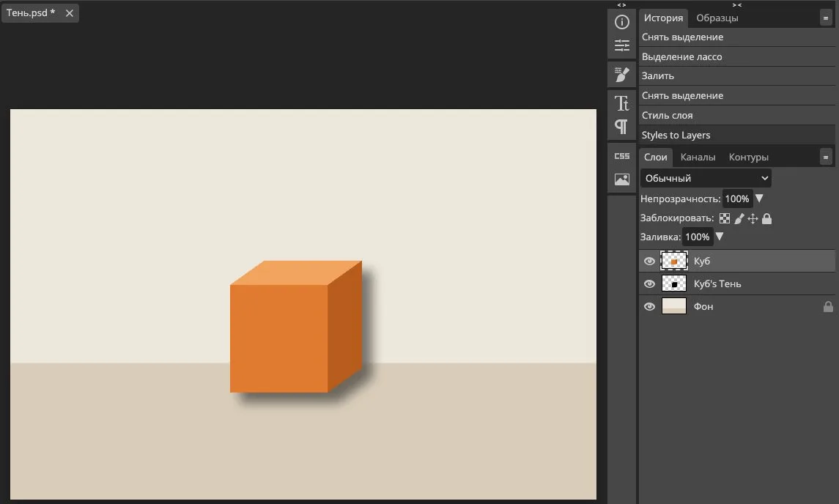This screenshot has height=504, width=839.
Task: Switch to the Каналы tab
Action: click(698, 157)
